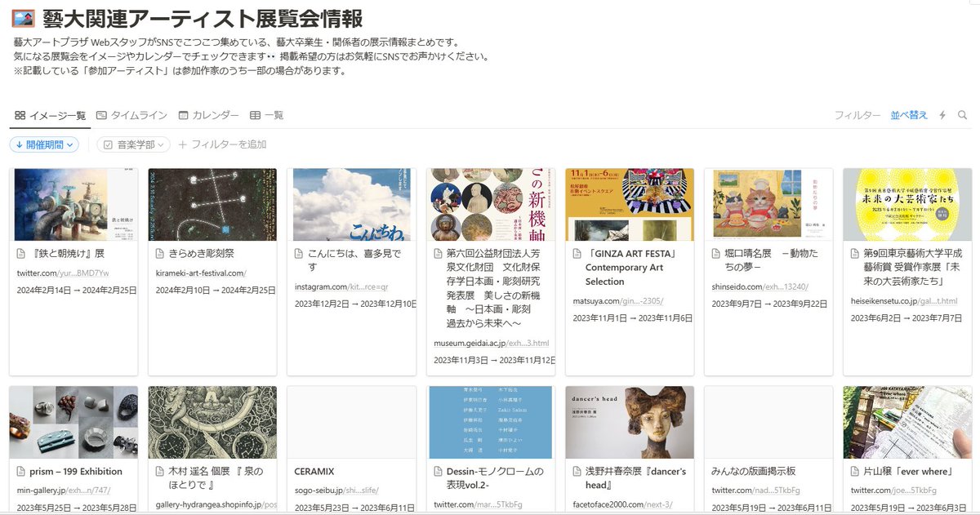This screenshot has width=980, height=515.
Task: Open matsuya.com/gin...-2305/ link
Action: [618, 301]
